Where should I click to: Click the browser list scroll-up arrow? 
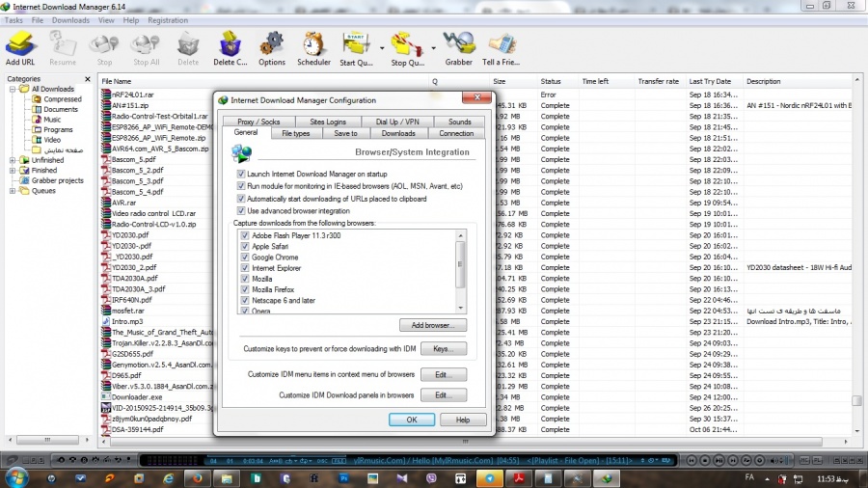point(461,235)
